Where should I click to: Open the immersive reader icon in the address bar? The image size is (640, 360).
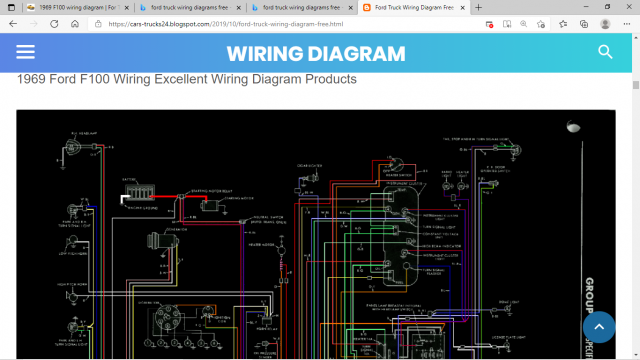(507, 24)
